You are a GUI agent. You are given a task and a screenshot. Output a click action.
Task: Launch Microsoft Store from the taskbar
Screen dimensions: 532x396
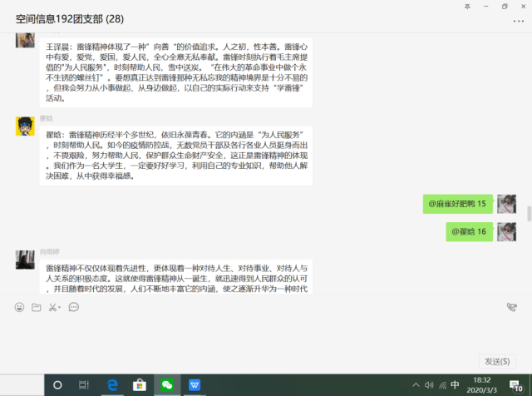pos(140,385)
